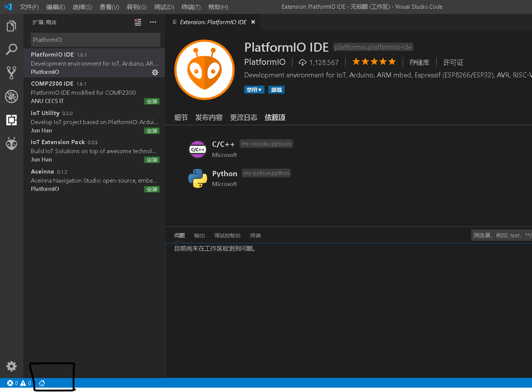The height and width of the screenshot is (392, 532).
Task: Open the 存储库 link for PlatformIO IDE
Action: pos(419,62)
